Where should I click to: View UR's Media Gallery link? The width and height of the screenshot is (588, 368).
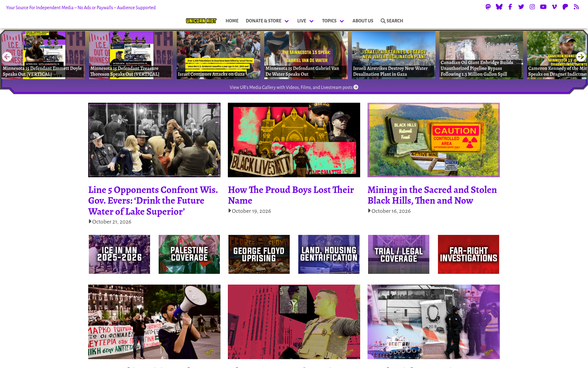coord(294,87)
